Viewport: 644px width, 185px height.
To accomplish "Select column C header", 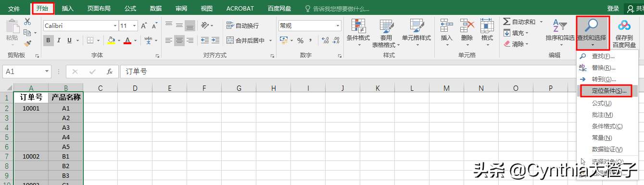I will click(x=101, y=88).
